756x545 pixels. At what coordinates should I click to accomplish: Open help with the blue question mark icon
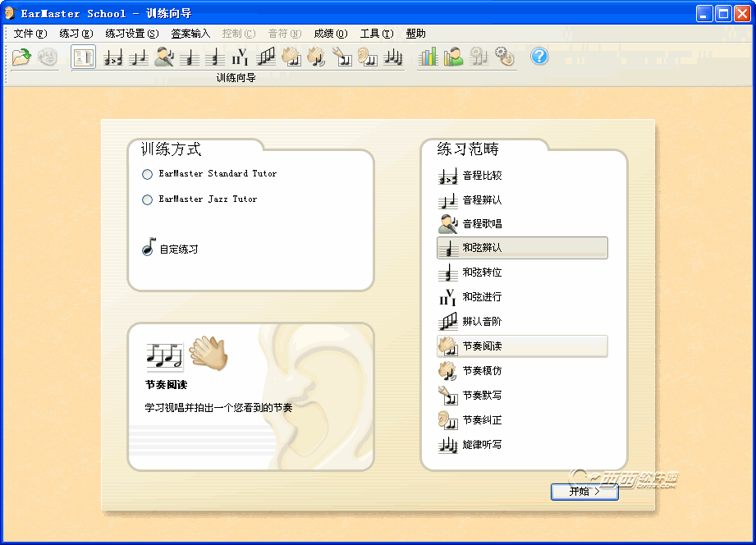pyautogui.click(x=539, y=57)
